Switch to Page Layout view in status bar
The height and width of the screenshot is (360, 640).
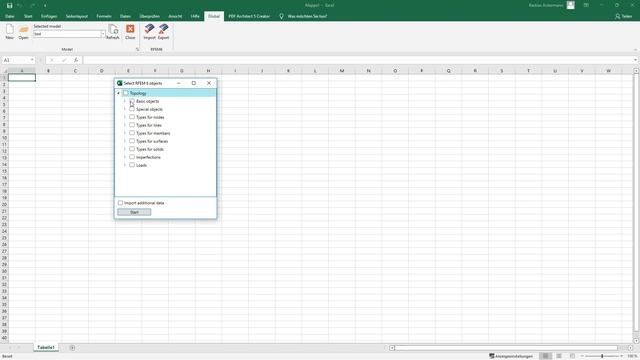pos(559,356)
